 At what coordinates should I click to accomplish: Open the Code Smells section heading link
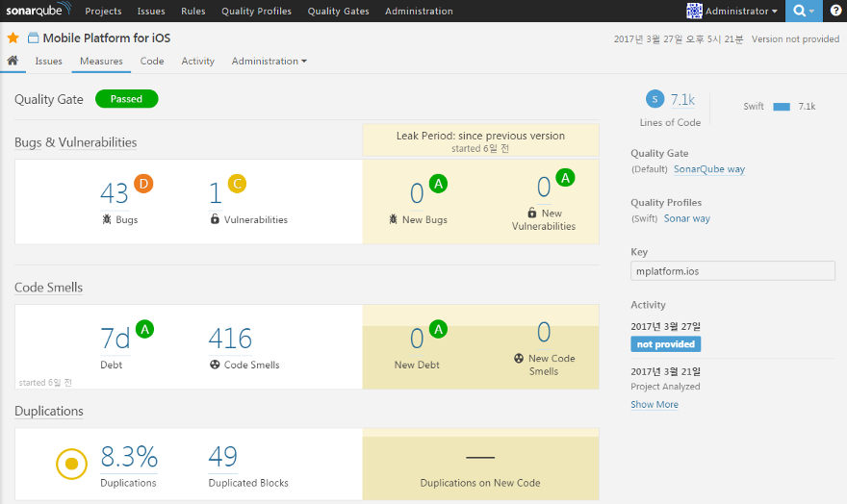(x=49, y=287)
